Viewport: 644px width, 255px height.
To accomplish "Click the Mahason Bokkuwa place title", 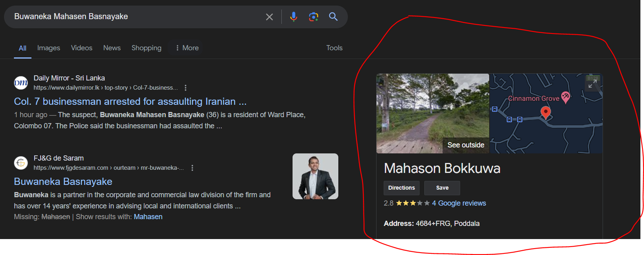I will click(x=442, y=168).
